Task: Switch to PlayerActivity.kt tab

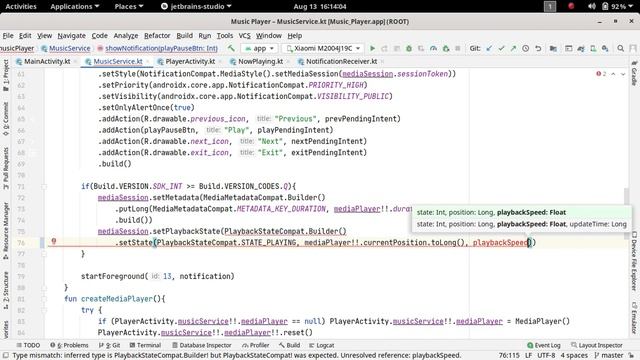Action: click(x=190, y=61)
